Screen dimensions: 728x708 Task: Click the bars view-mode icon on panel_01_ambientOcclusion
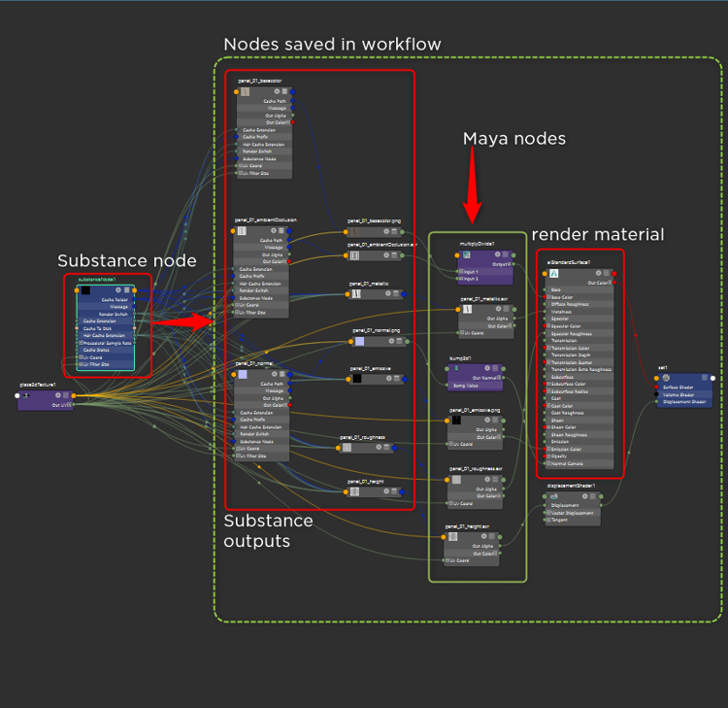[281, 230]
